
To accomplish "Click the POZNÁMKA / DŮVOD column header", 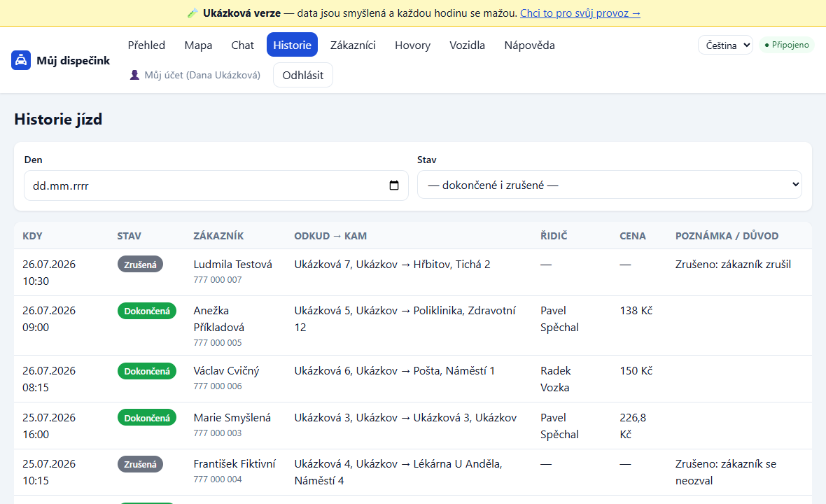I will click(x=727, y=236).
